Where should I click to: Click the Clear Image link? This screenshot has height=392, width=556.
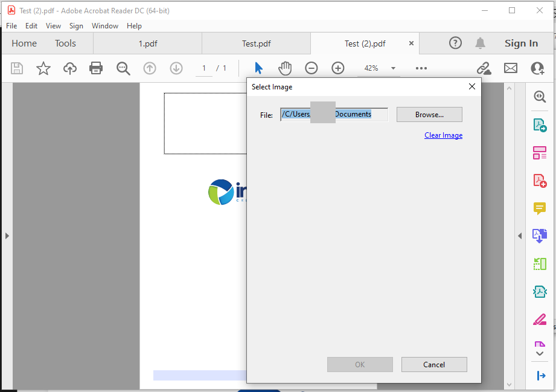(443, 135)
